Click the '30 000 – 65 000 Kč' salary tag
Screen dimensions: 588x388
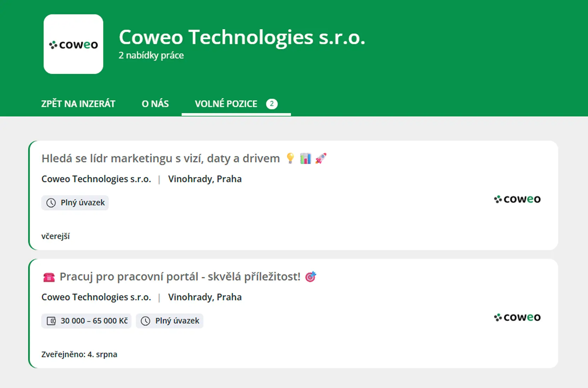[x=86, y=321]
